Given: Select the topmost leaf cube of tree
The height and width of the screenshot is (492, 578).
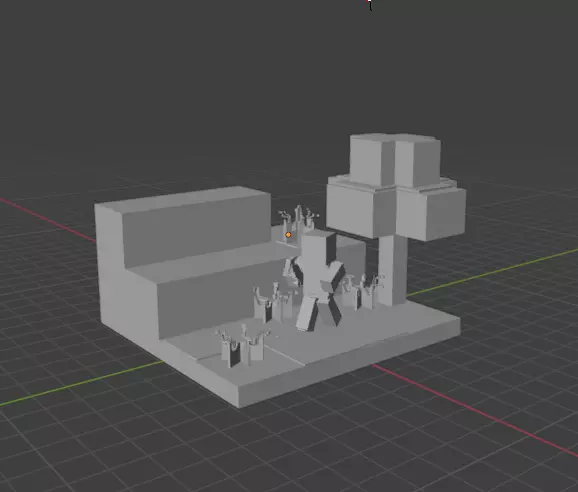Looking at the screenshot, I should 394,160.
